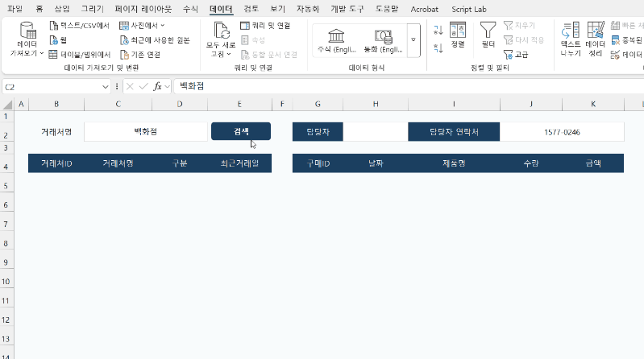Open the 파일 tab

[15, 9]
